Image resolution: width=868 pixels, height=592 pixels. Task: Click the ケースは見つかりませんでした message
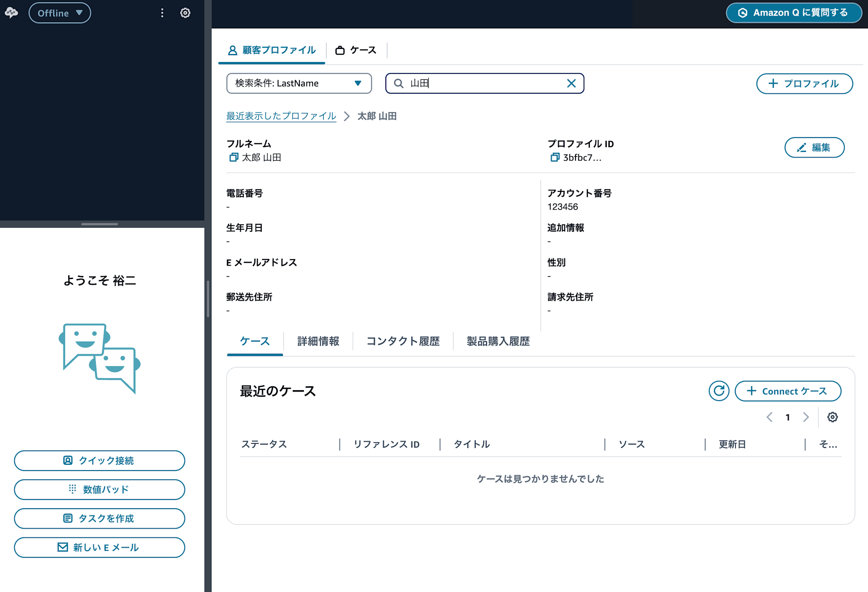click(x=540, y=479)
